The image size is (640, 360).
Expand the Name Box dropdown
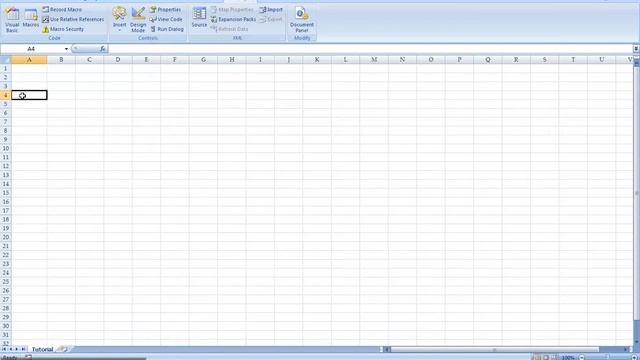click(x=66, y=49)
